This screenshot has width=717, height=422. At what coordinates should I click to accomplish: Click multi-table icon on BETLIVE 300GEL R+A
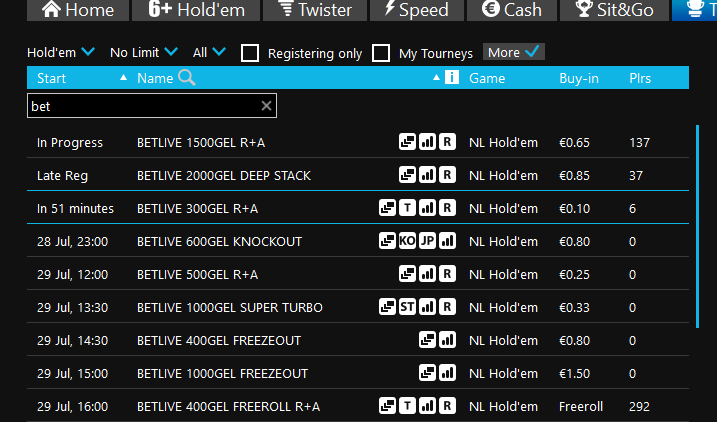[x=387, y=208]
